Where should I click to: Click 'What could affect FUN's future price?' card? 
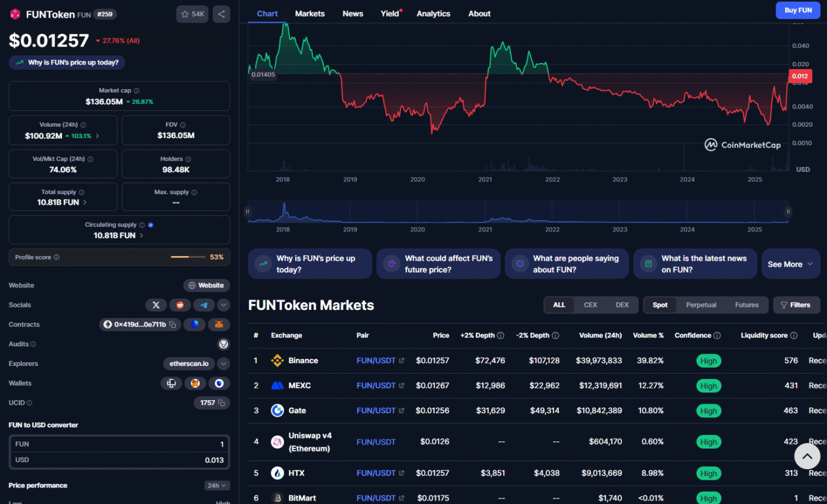tap(438, 264)
